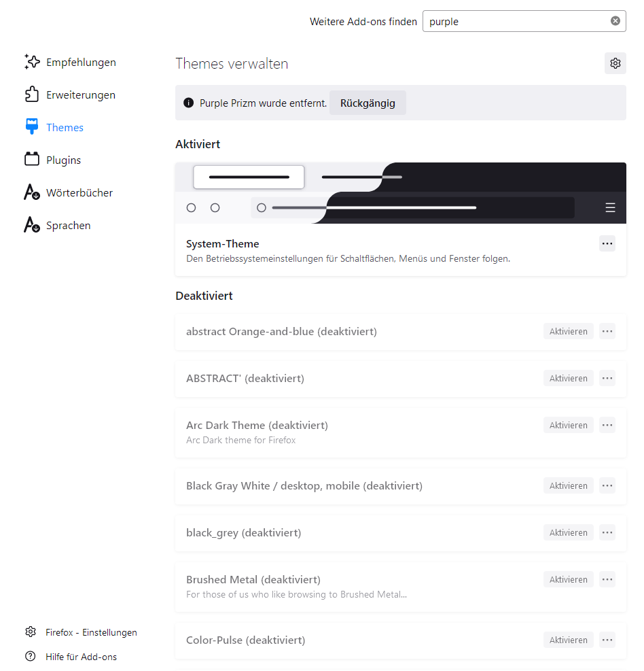Screen dimensions: 644x671
Task: Expand the options menu for Brushed Metal
Action: 607,579
